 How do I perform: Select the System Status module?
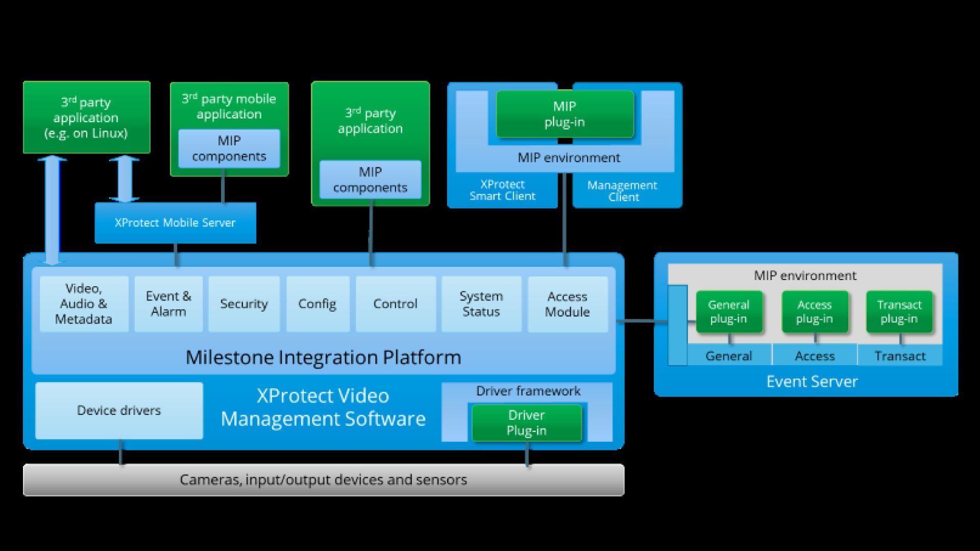coord(481,304)
